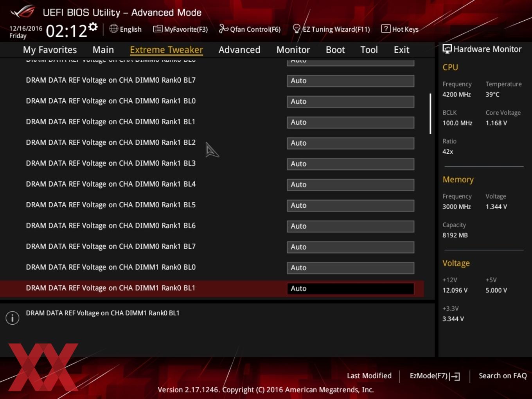
Task: Click the settings list scrollbar thumb
Action: coord(430,113)
